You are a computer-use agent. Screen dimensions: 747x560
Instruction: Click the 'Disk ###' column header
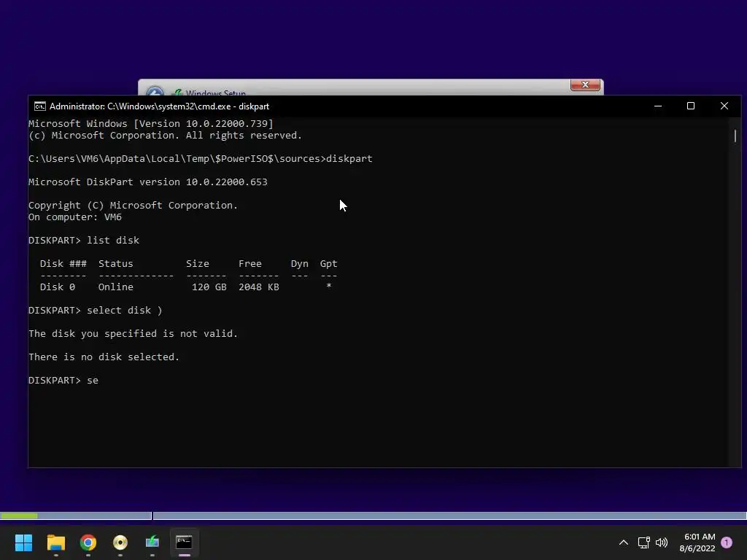click(63, 264)
